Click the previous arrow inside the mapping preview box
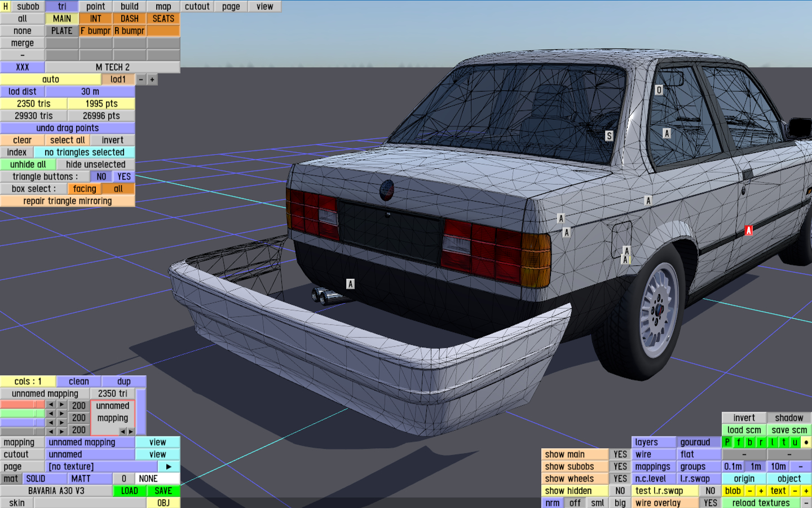Screen dimensions: 812x508 tap(122, 431)
